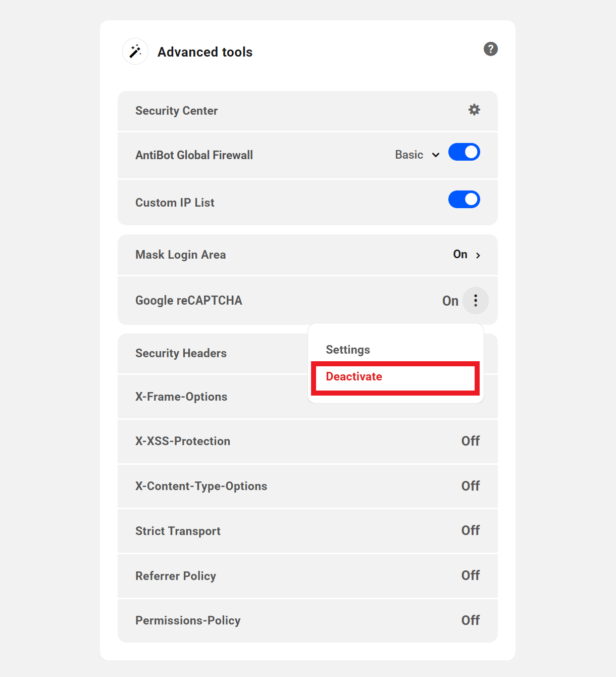Choose Deactivate from the popup menu
Screen dimensions: 616x677
(x=353, y=376)
